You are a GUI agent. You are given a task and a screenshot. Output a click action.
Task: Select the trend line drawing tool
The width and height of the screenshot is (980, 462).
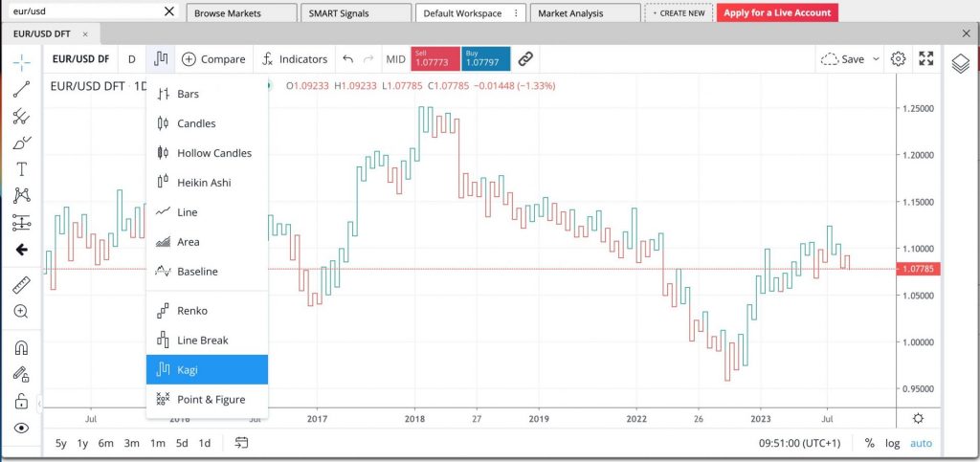22,89
